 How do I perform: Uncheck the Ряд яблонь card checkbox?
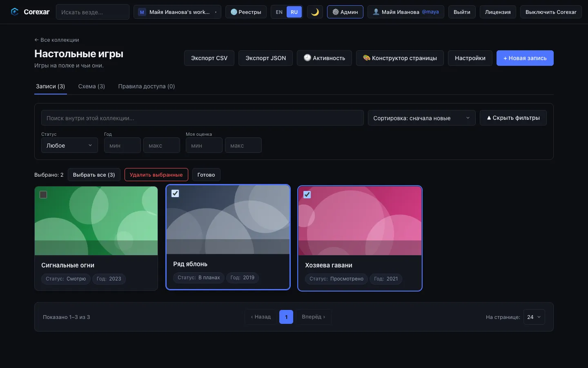pos(175,193)
